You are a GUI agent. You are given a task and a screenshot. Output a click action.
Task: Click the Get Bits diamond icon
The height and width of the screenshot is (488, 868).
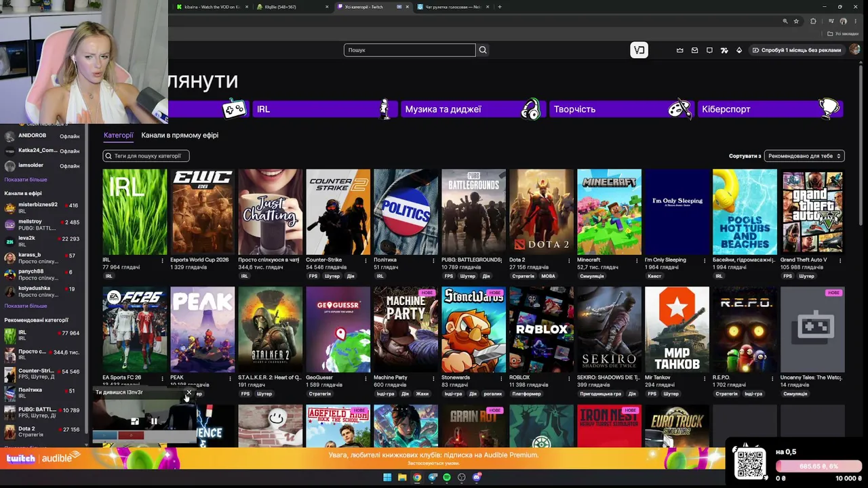point(739,50)
